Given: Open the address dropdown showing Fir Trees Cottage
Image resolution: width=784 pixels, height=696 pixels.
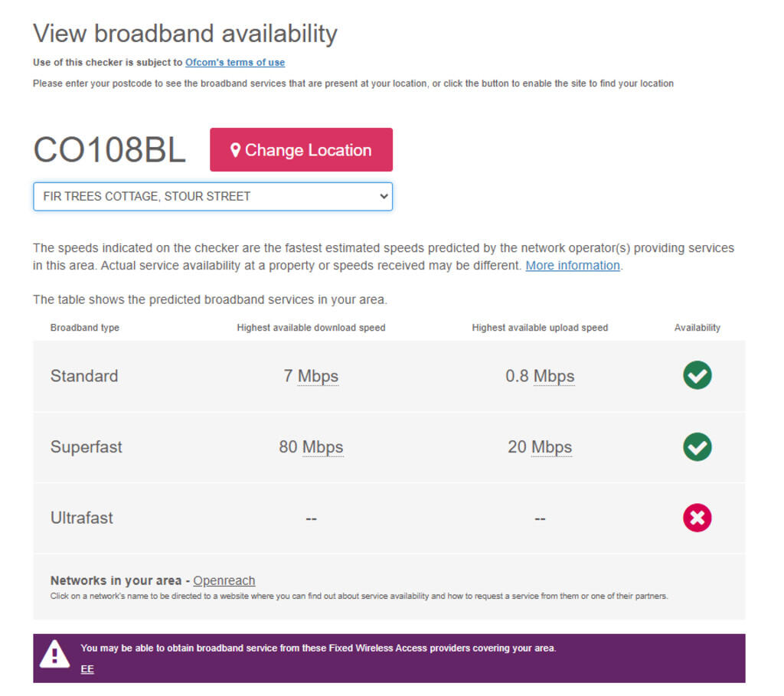Looking at the screenshot, I should click(x=213, y=197).
